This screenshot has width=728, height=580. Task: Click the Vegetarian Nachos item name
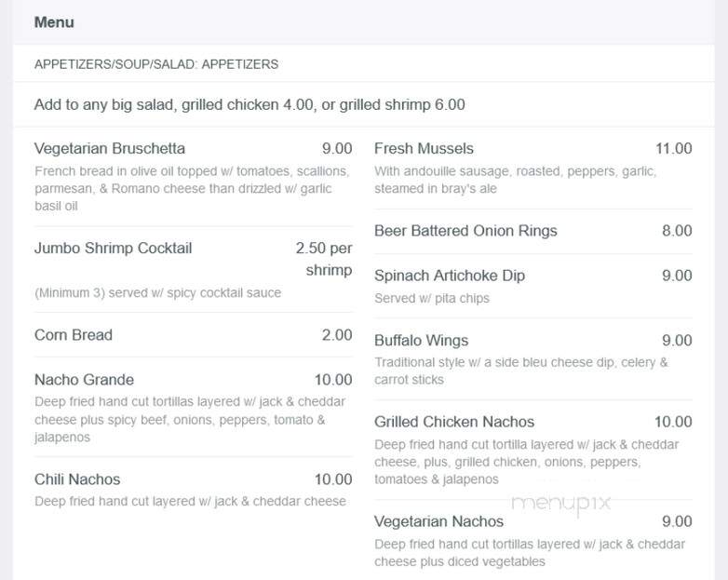[438, 521]
